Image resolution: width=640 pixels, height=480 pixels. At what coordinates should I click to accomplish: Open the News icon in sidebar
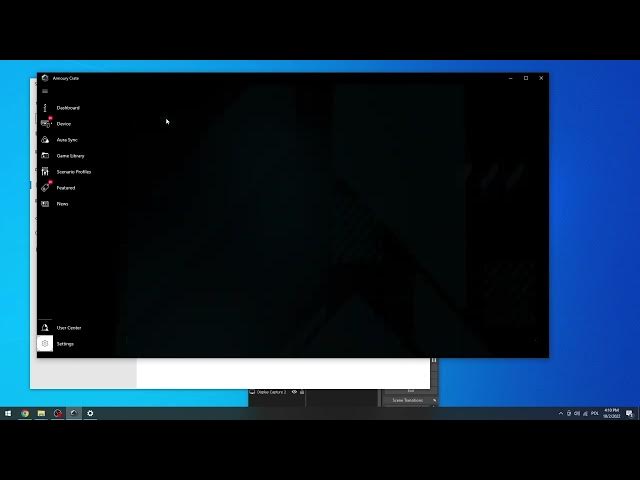pyautogui.click(x=45, y=204)
